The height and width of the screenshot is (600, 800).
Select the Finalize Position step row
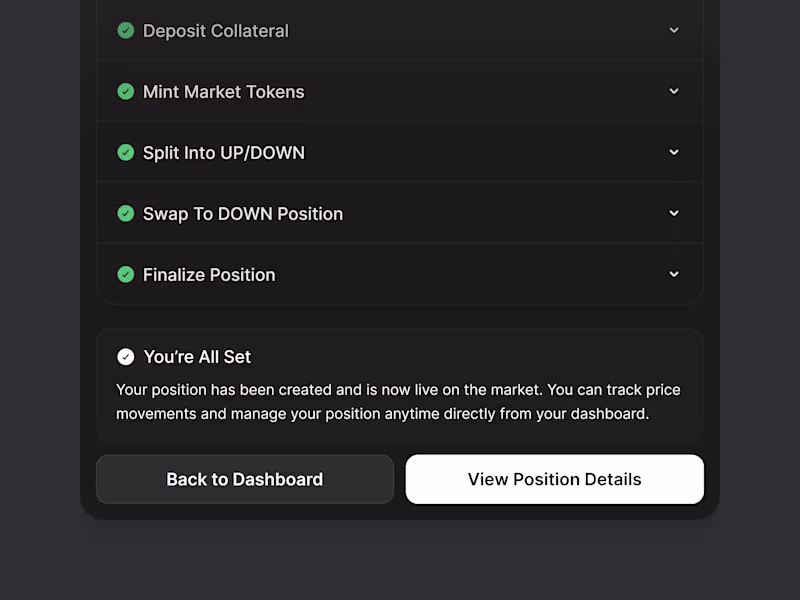click(400, 274)
